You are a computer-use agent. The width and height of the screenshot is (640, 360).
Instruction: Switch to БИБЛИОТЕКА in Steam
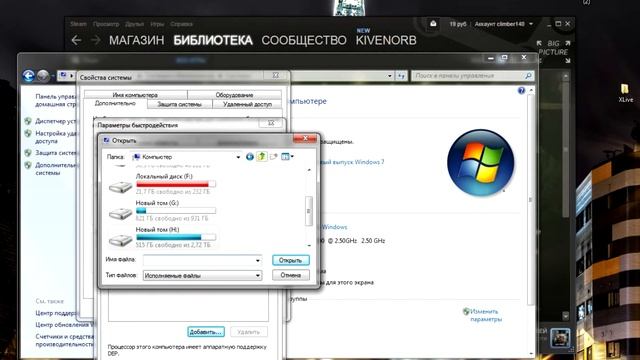[213, 40]
